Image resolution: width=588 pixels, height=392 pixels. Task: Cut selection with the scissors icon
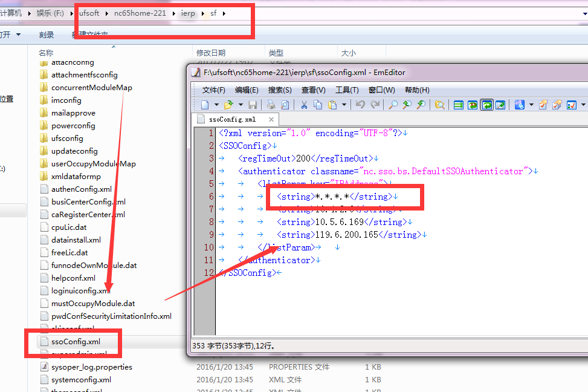coord(305,105)
